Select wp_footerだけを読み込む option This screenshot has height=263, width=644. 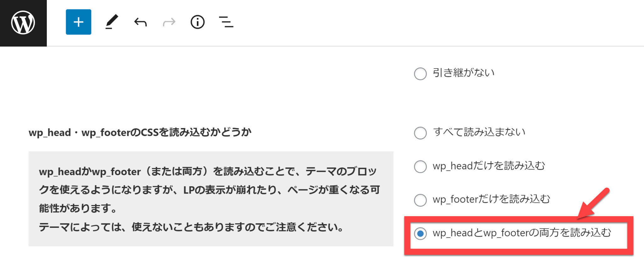(420, 200)
